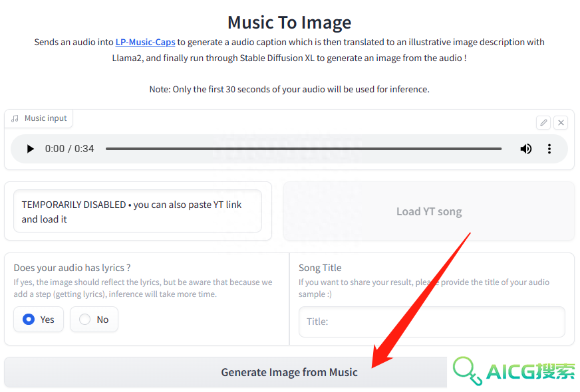The height and width of the screenshot is (392, 580).
Task: Play the uploaded audio clip
Action: [31, 149]
